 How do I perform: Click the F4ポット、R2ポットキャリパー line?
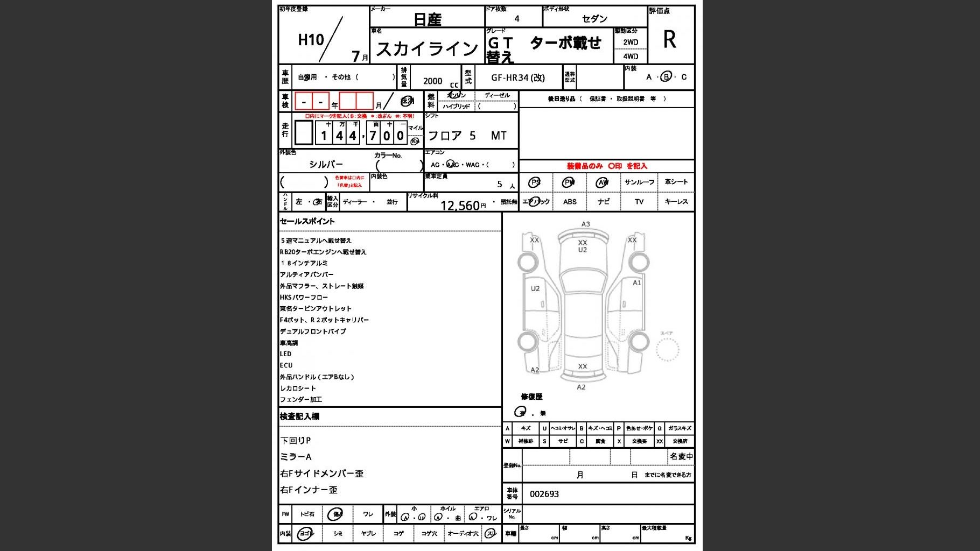coord(324,320)
